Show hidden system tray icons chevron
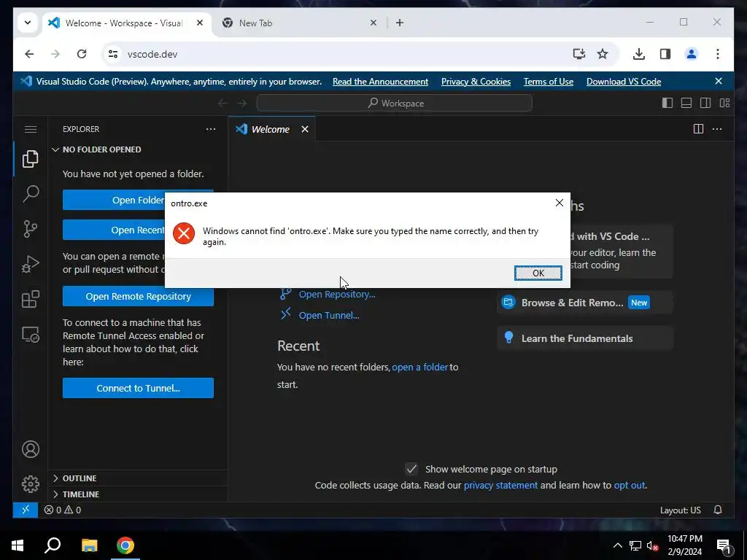 click(617, 545)
